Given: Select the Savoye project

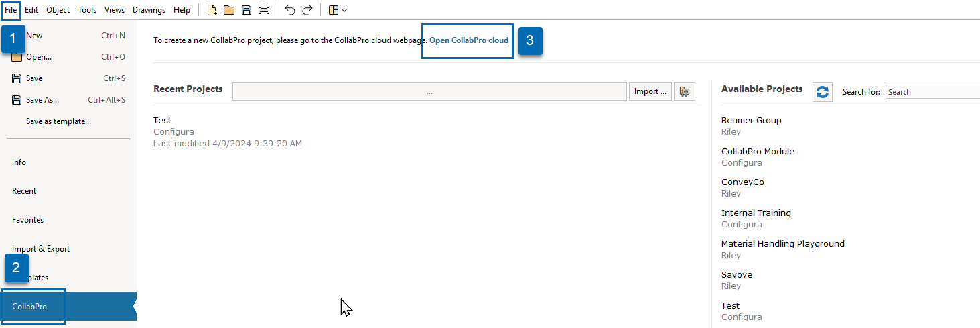Looking at the screenshot, I should [737, 275].
